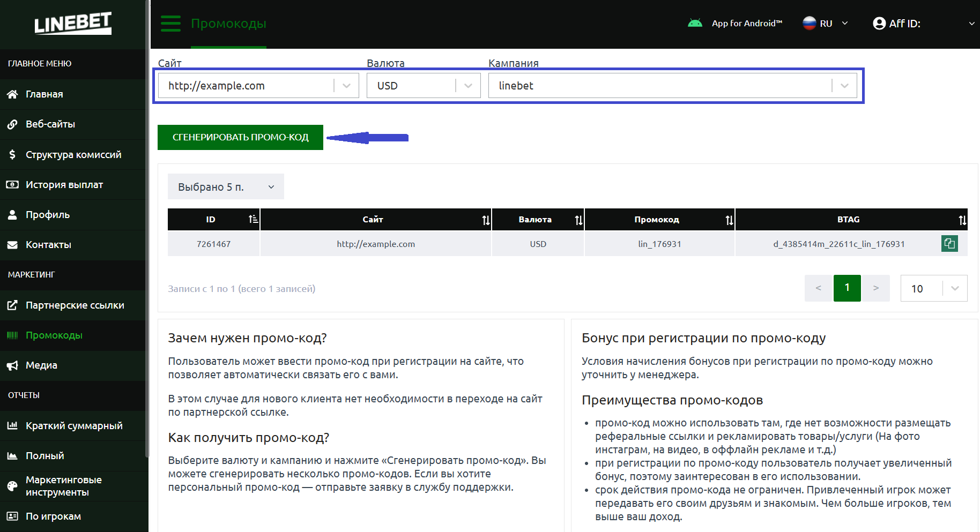This screenshot has width=980, height=532.
Task: Toggle the hamburger menu icon
Action: [x=170, y=24]
